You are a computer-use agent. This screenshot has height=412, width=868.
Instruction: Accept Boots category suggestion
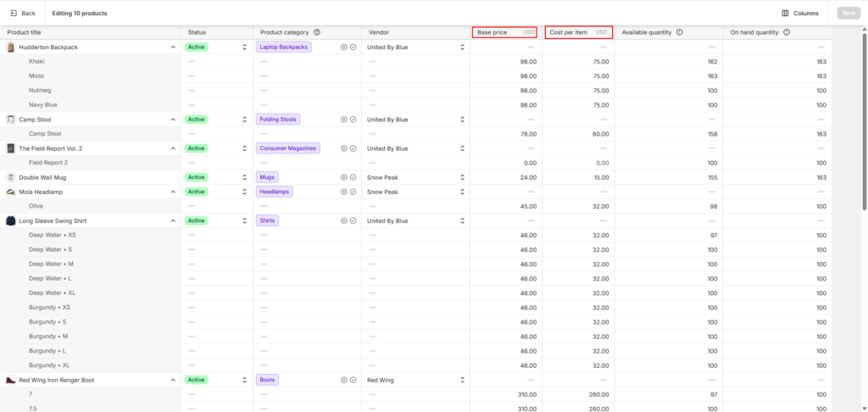353,380
